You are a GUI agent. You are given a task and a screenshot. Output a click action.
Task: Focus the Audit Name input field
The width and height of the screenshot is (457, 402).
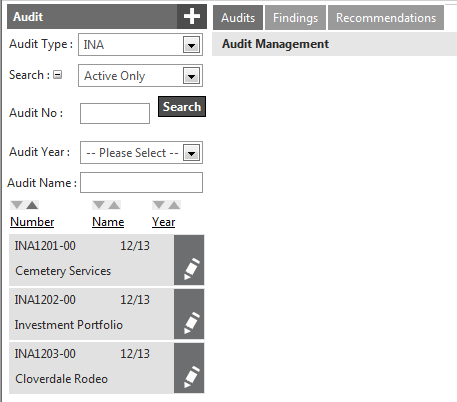(x=141, y=182)
